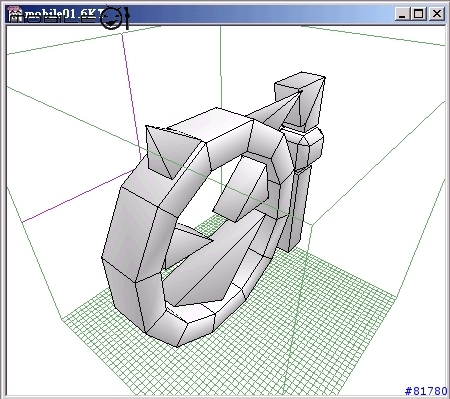450x399 pixels.
Task: Click the empty blue area of the title bar
Action: [260, 14]
